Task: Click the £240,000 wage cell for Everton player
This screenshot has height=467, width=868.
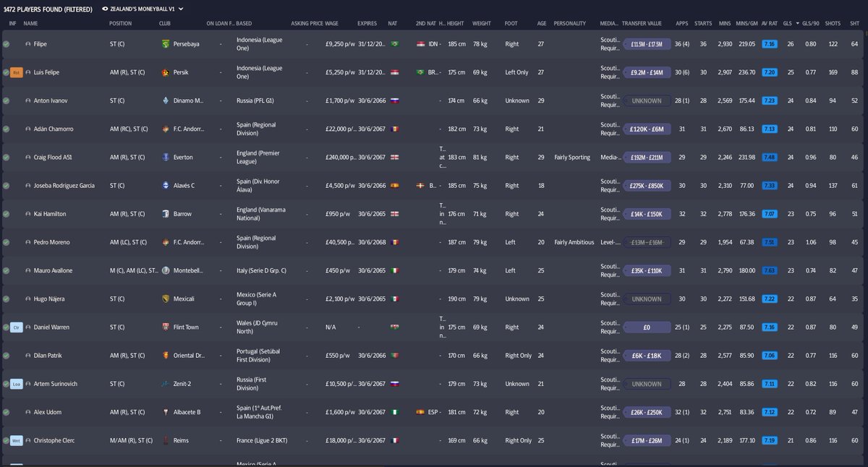Action: (x=339, y=157)
